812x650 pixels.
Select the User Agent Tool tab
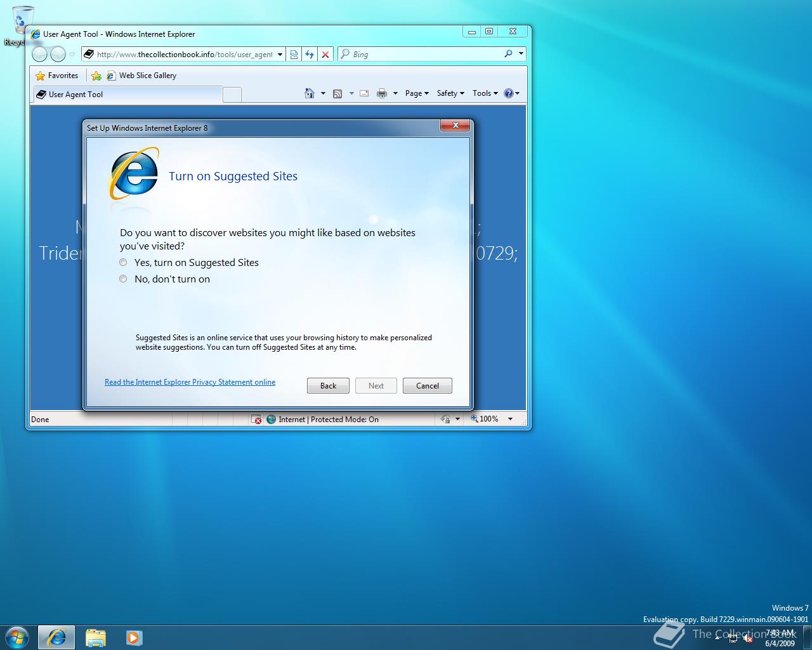128,94
